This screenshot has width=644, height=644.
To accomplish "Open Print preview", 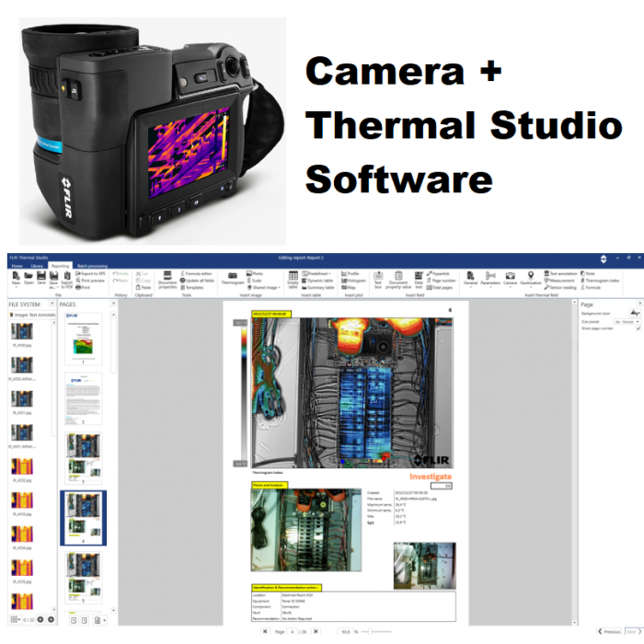I will (x=90, y=281).
